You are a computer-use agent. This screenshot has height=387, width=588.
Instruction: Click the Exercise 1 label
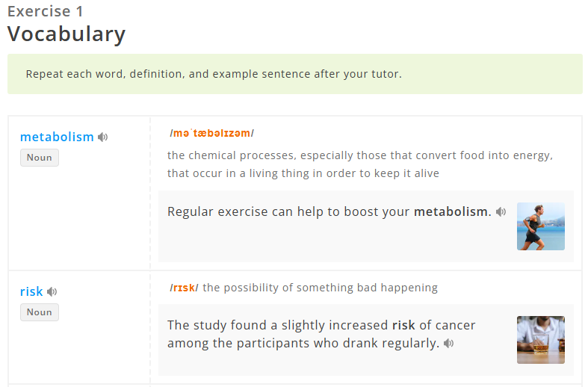tap(46, 11)
